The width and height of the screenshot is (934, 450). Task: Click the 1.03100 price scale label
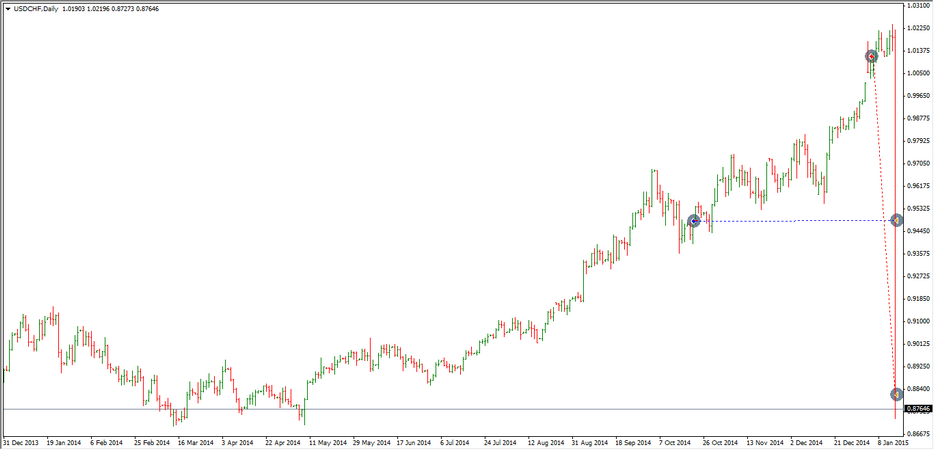(918, 5)
